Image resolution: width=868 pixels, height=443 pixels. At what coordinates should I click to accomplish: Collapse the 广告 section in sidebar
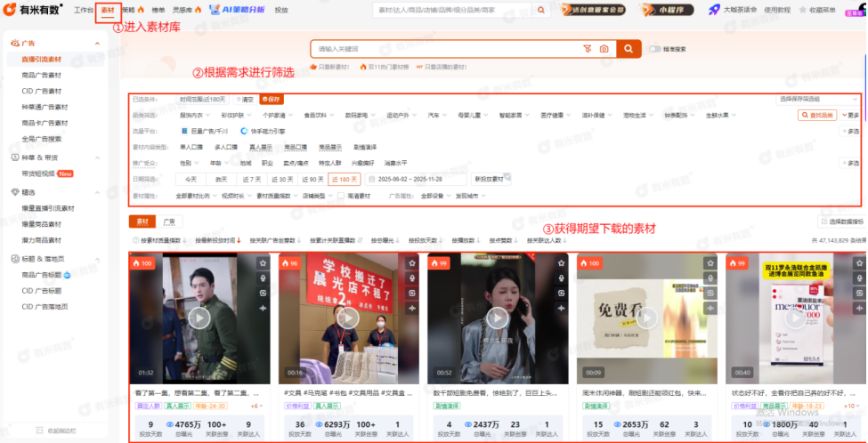coord(97,43)
